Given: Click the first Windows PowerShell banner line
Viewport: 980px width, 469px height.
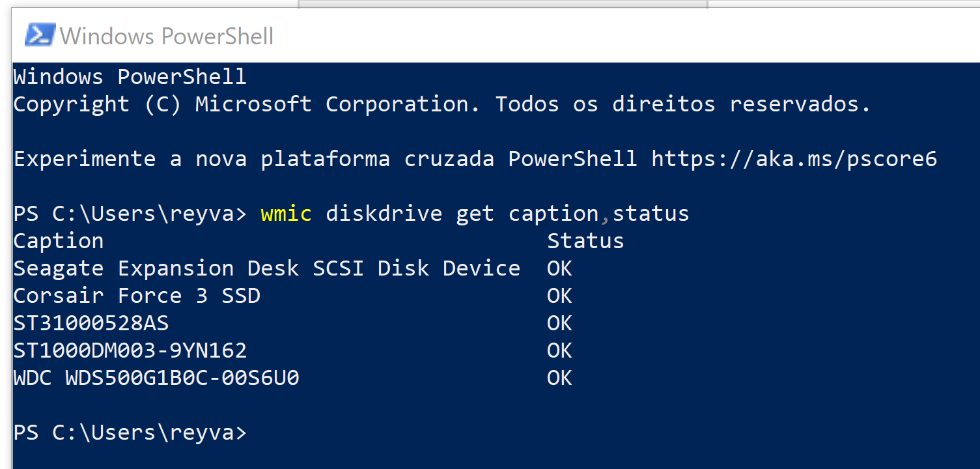Looking at the screenshot, I should pos(130,77).
